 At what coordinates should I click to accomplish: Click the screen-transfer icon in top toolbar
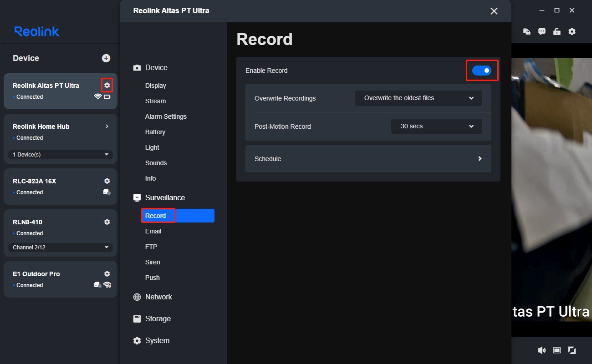[x=527, y=31]
